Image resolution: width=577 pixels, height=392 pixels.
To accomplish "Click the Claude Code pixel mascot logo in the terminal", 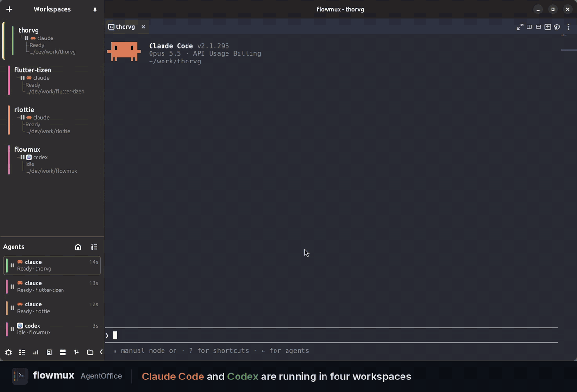I will (124, 51).
